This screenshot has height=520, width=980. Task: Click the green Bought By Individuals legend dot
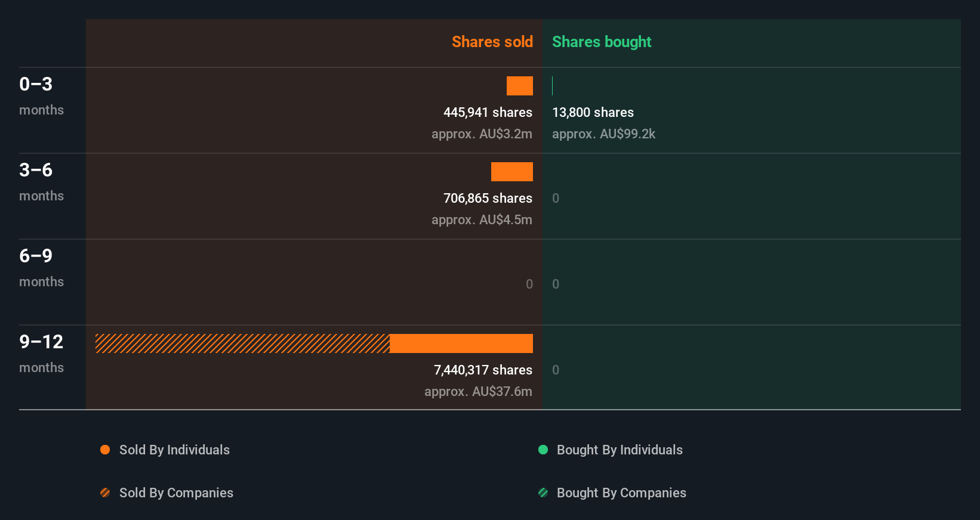pos(543,450)
